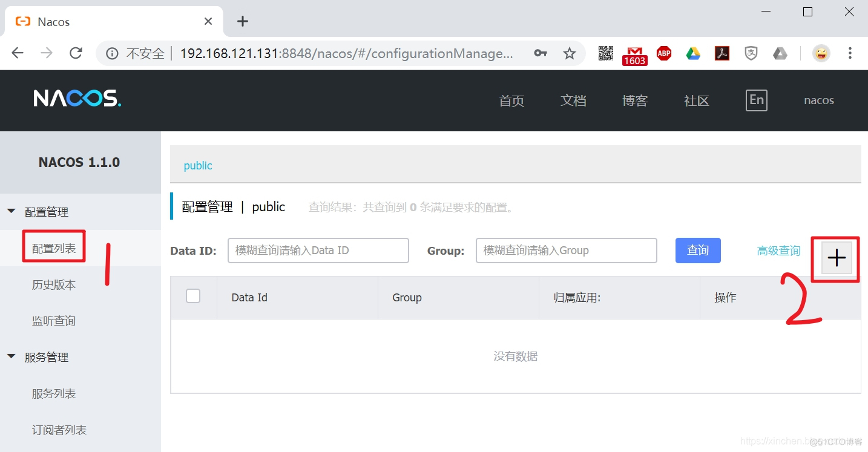Open 配置列表 in the sidebar

pos(54,248)
